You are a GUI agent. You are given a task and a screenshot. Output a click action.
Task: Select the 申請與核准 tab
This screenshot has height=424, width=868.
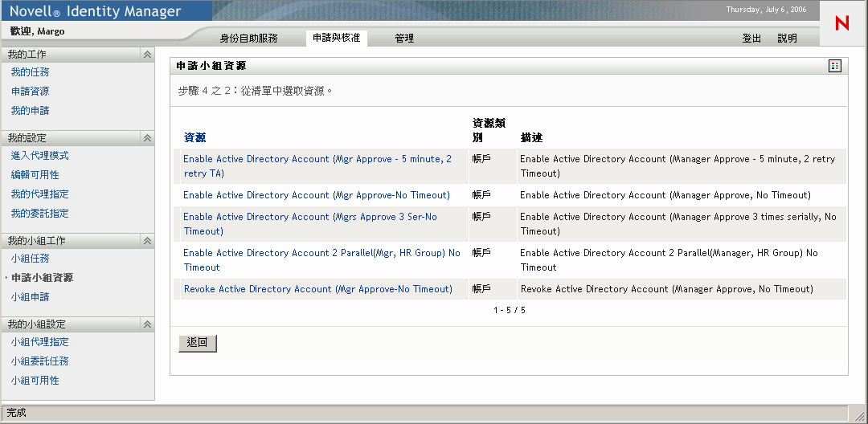click(x=337, y=38)
